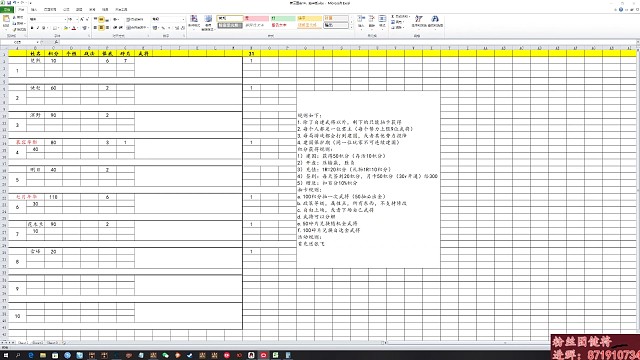
Task: Toggle Underline formatting
Action: [x=44, y=28]
